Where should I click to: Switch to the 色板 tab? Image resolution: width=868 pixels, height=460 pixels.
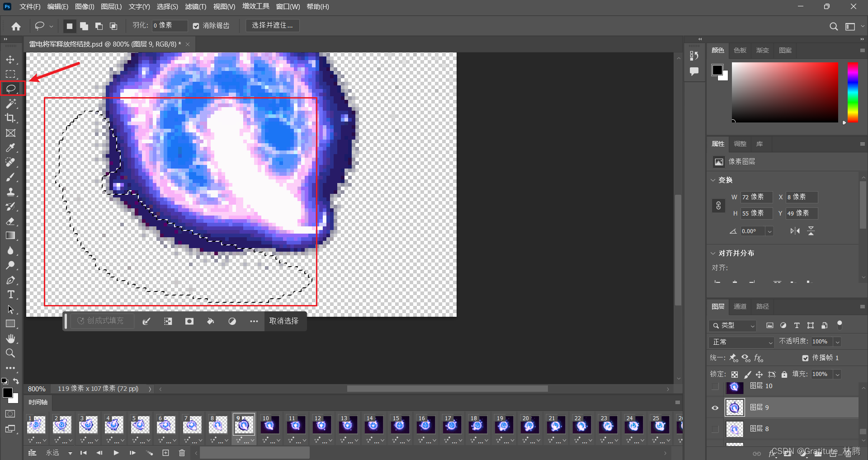click(740, 50)
